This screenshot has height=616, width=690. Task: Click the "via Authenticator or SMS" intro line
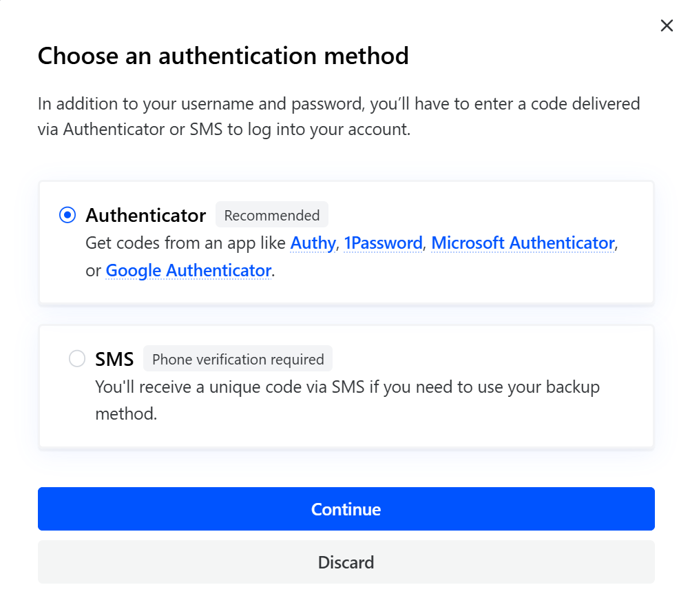224,130
